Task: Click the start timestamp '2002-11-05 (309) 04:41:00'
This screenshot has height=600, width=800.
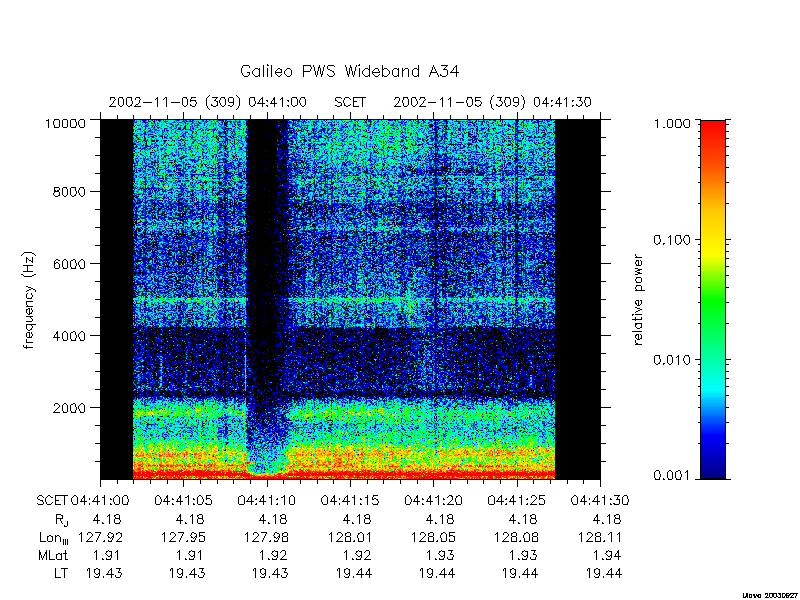Action: pos(208,102)
